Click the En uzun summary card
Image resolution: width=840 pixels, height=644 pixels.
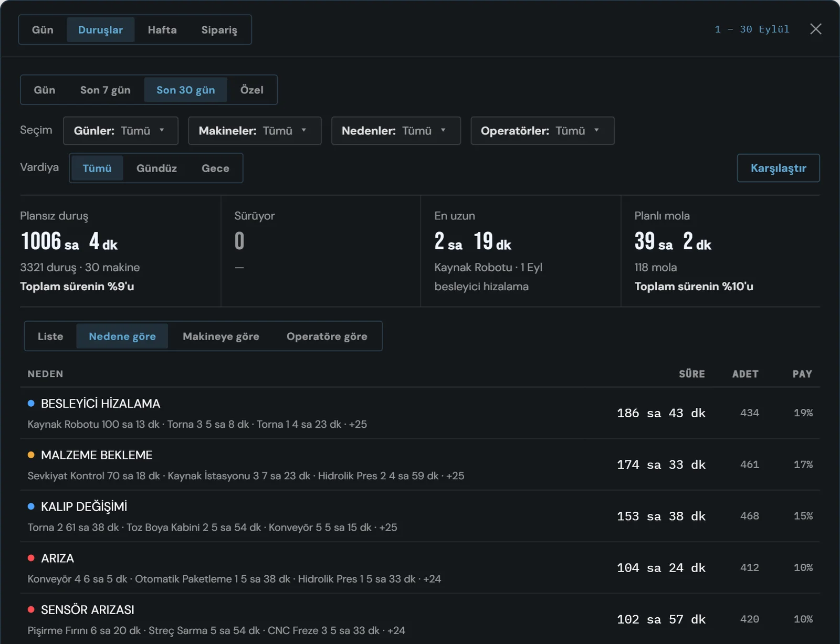tap(521, 251)
